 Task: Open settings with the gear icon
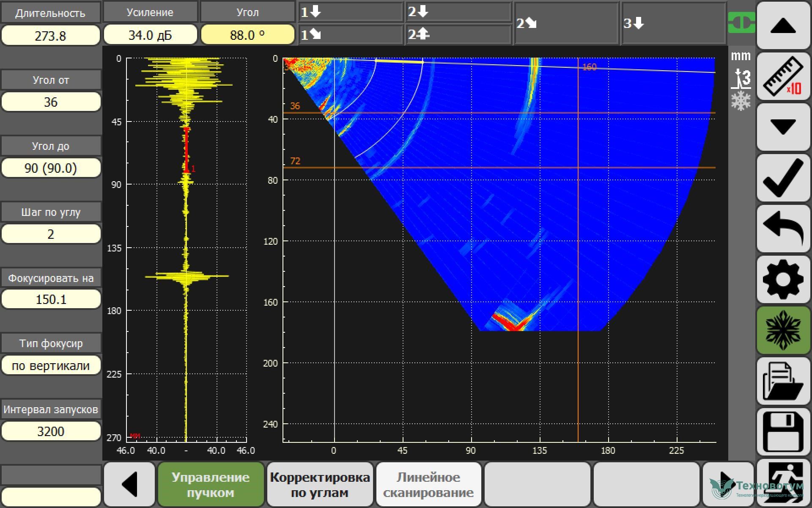click(x=783, y=280)
